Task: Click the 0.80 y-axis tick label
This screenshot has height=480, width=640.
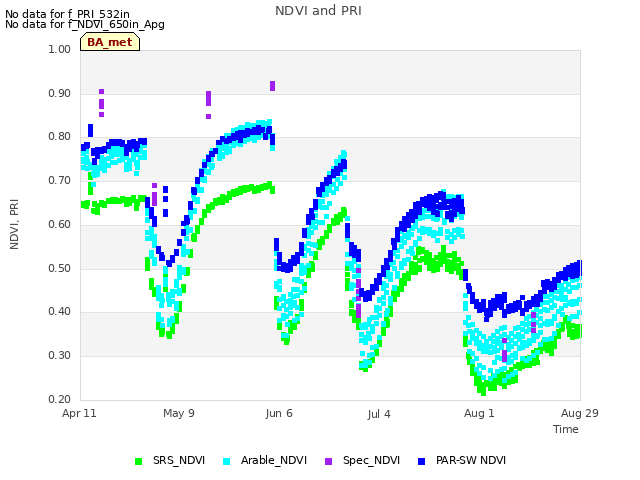Action: (60, 137)
